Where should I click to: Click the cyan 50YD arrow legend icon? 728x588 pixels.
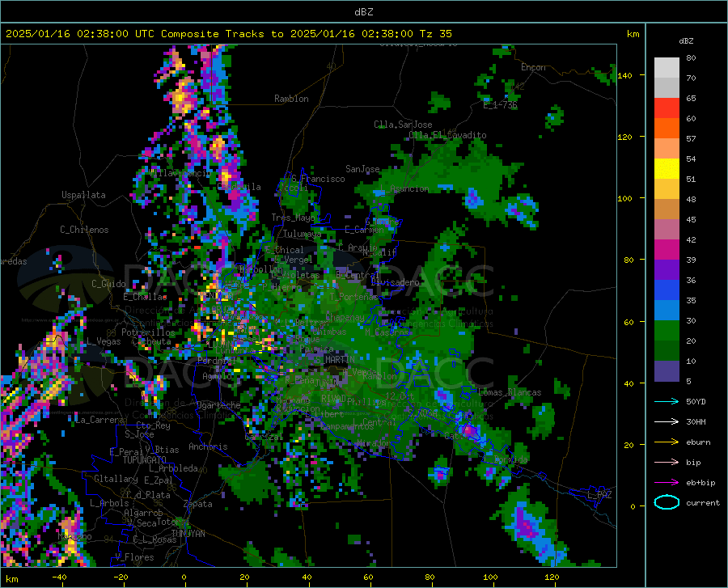[x=667, y=401]
